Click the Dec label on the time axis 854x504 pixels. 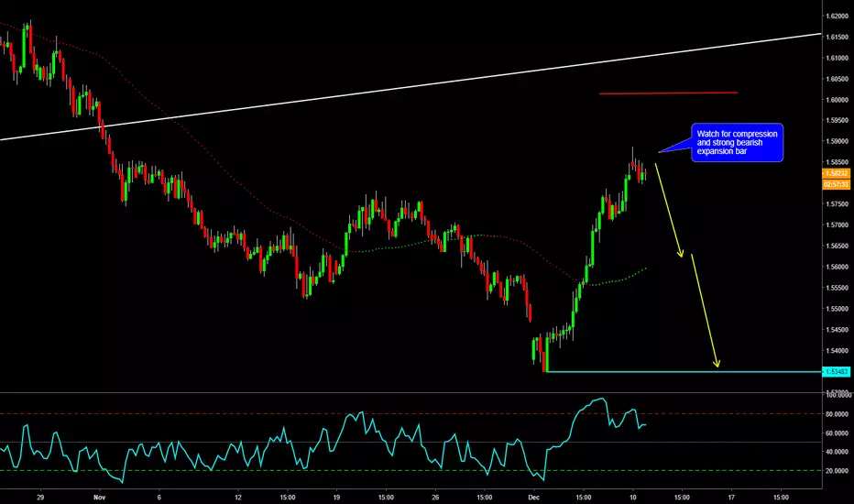(533, 497)
